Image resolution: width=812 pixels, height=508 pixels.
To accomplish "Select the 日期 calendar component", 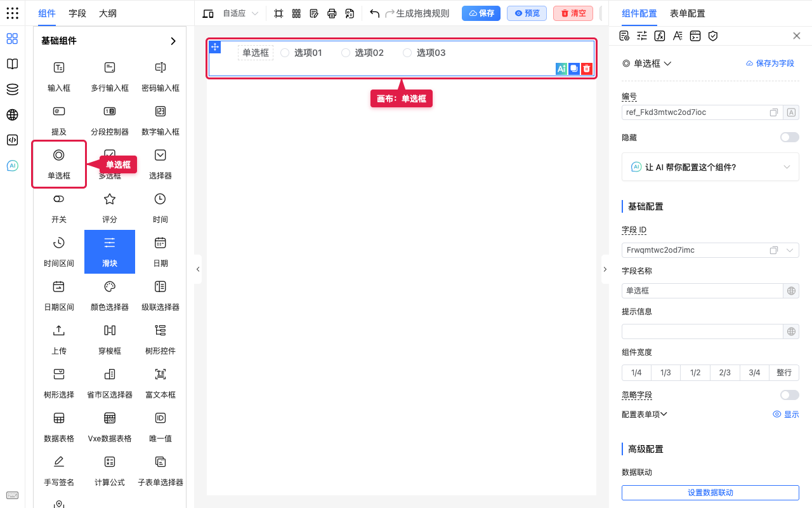I will pos(160,251).
